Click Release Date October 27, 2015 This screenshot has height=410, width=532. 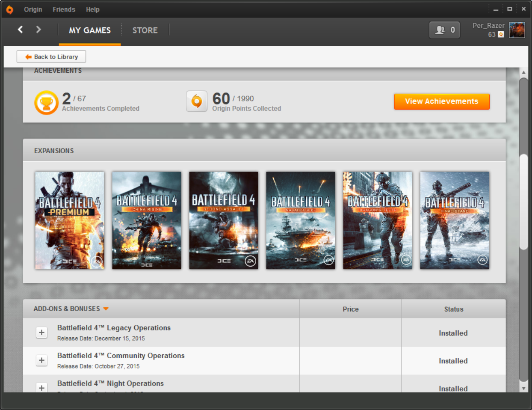(x=98, y=366)
